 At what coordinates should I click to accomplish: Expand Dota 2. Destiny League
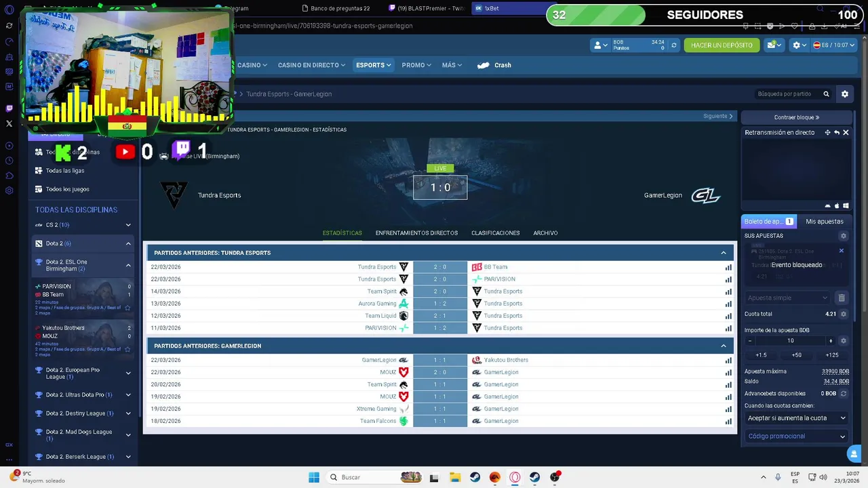point(128,413)
